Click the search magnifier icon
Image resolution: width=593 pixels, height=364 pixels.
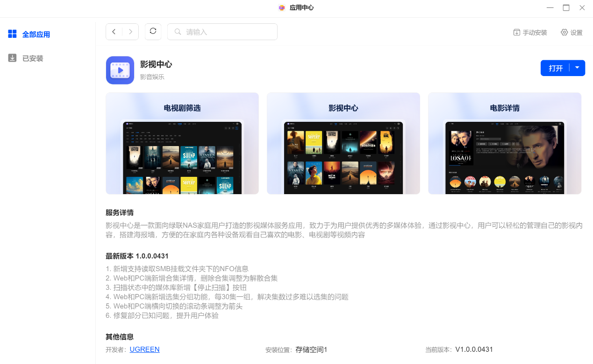click(178, 32)
